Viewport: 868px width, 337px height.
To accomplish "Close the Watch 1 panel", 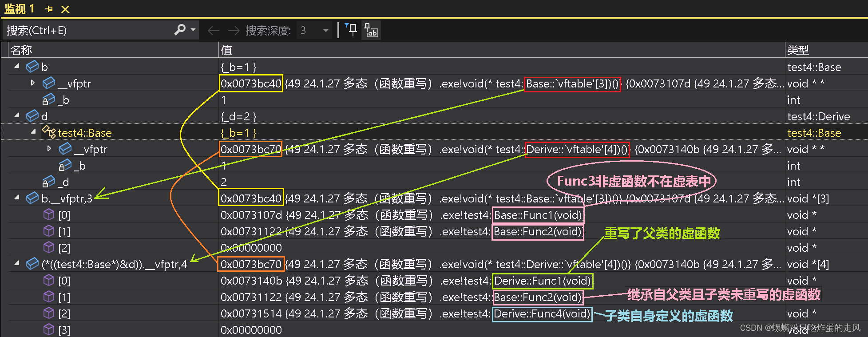I will [65, 9].
